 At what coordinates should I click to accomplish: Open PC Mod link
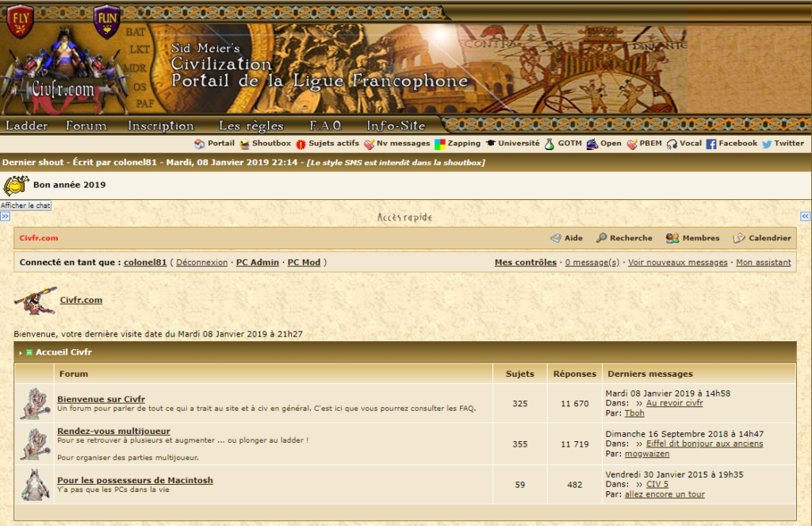coord(304,263)
